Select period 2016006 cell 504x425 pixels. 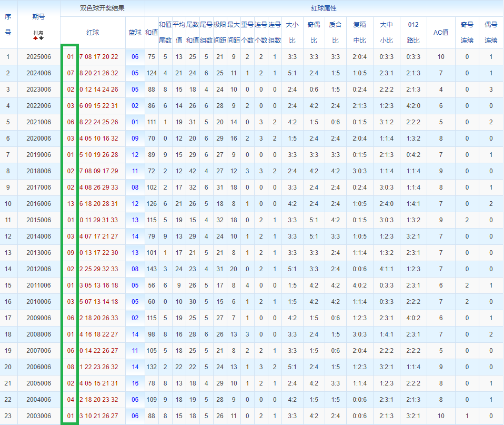tap(38, 204)
